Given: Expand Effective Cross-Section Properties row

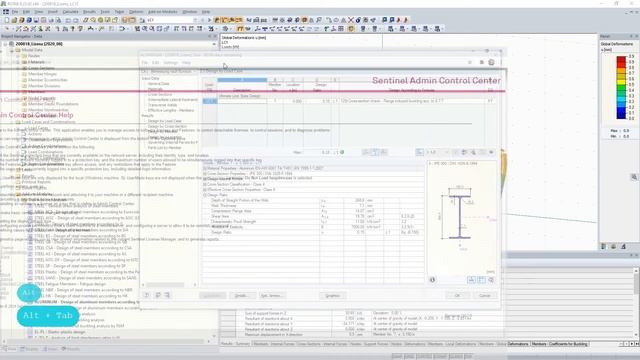Looking at the screenshot, I should tap(205, 189).
